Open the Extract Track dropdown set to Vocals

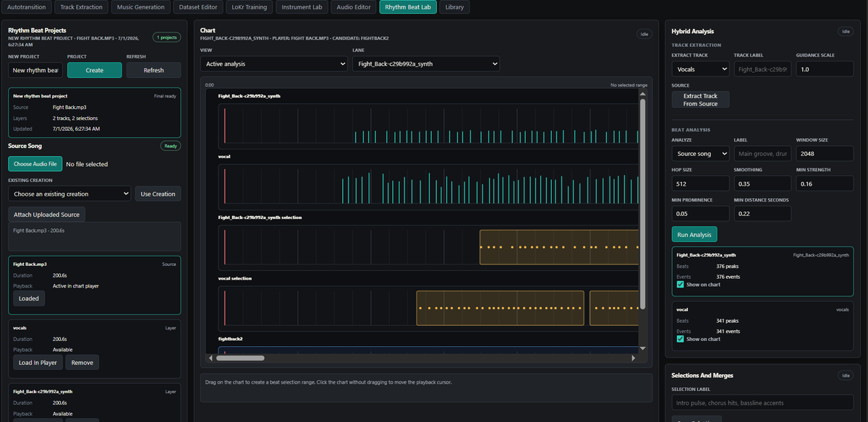coord(700,69)
